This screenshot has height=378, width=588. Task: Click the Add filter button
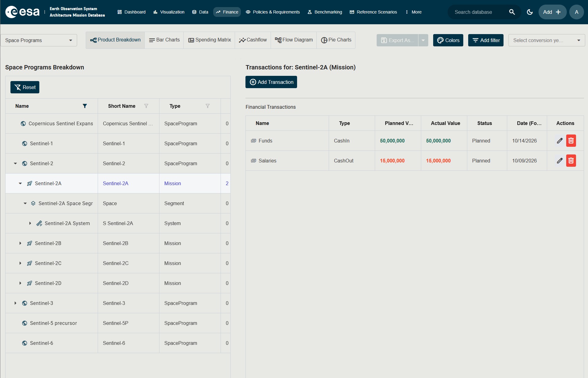(x=486, y=40)
